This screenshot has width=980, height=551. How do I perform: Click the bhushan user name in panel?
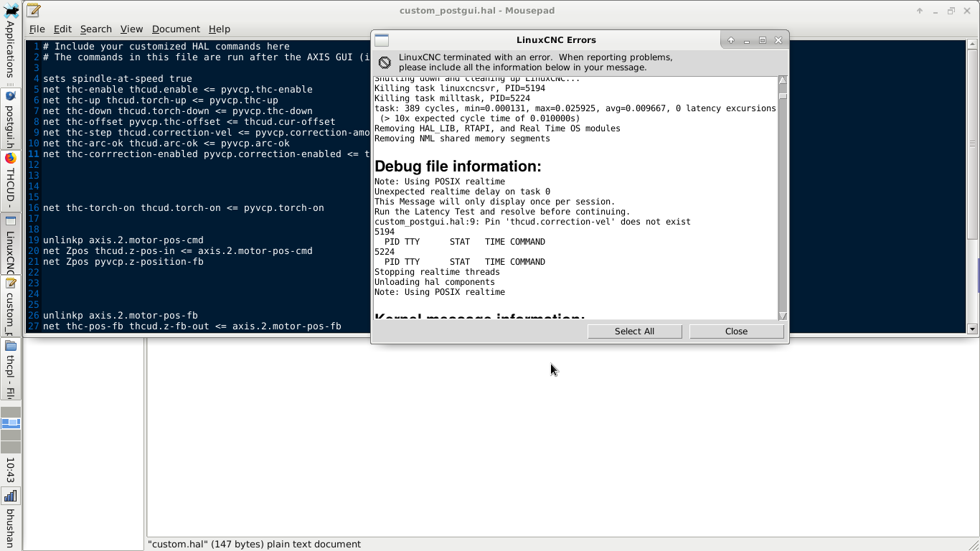(x=11, y=528)
